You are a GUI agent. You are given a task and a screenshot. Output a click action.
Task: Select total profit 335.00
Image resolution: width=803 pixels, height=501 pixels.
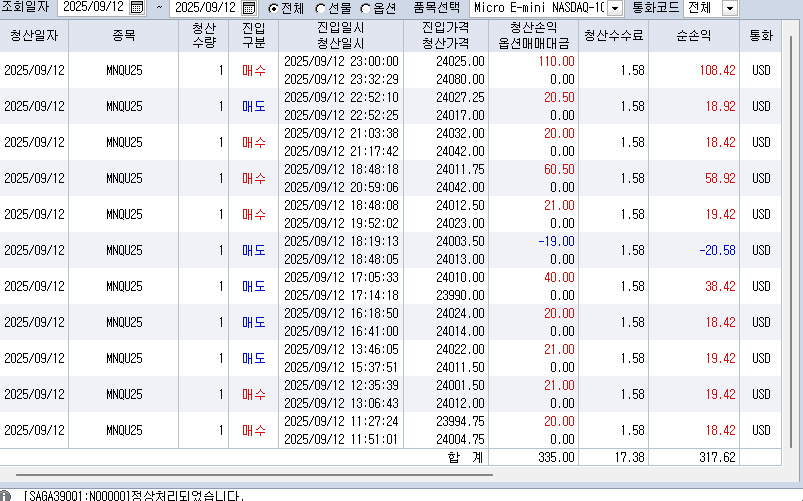[556, 457]
